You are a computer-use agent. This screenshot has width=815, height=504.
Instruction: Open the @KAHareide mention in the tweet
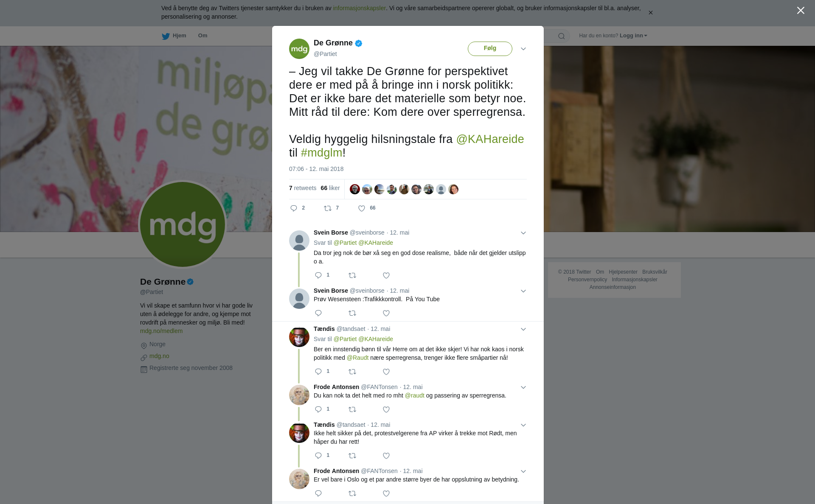490,139
